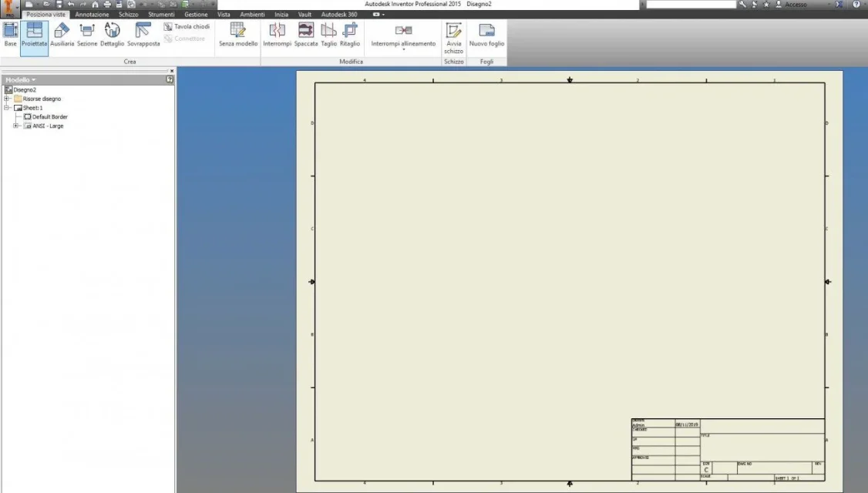868x493 pixels.
Task: Switch to the Annotazione ribbon tab
Action: [x=92, y=15]
